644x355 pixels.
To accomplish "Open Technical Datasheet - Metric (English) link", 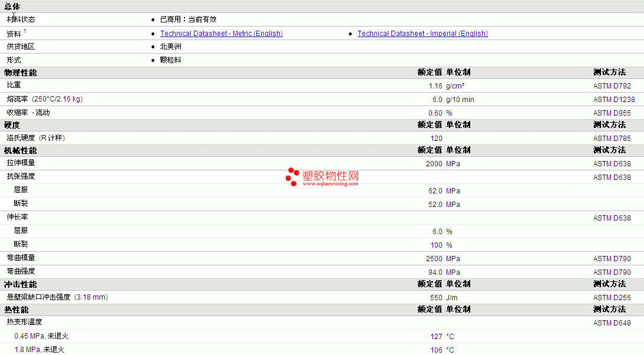I will (222, 34).
